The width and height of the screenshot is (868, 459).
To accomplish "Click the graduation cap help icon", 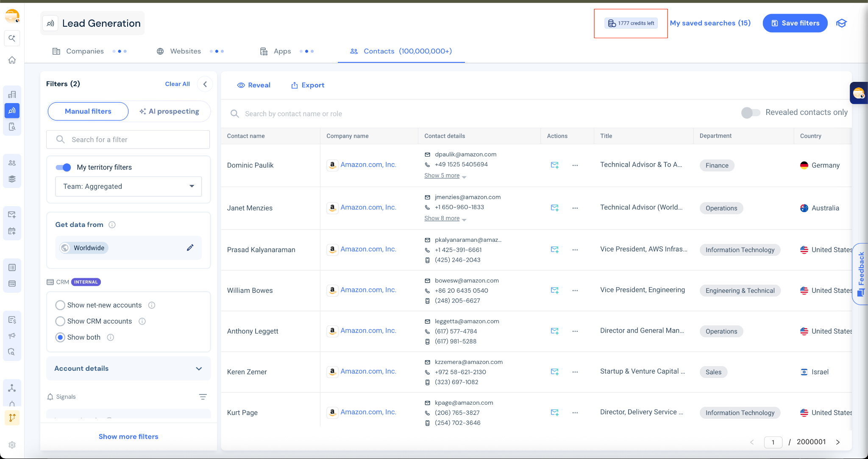I will coord(841,23).
